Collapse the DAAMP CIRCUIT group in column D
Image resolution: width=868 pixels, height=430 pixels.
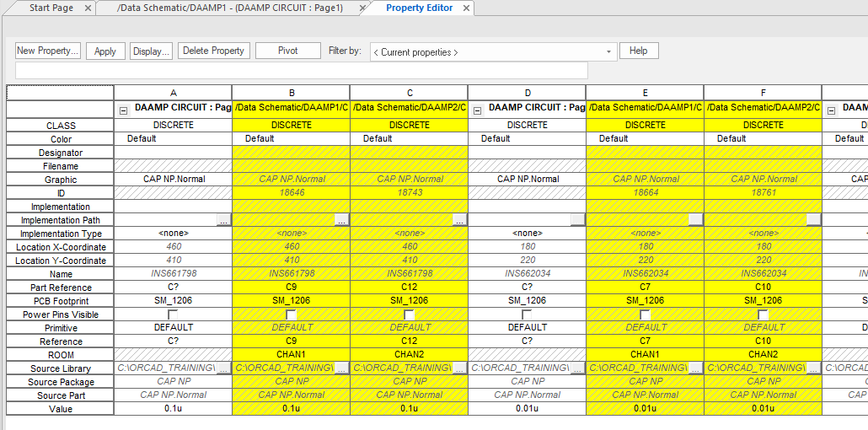click(x=479, y=110)
